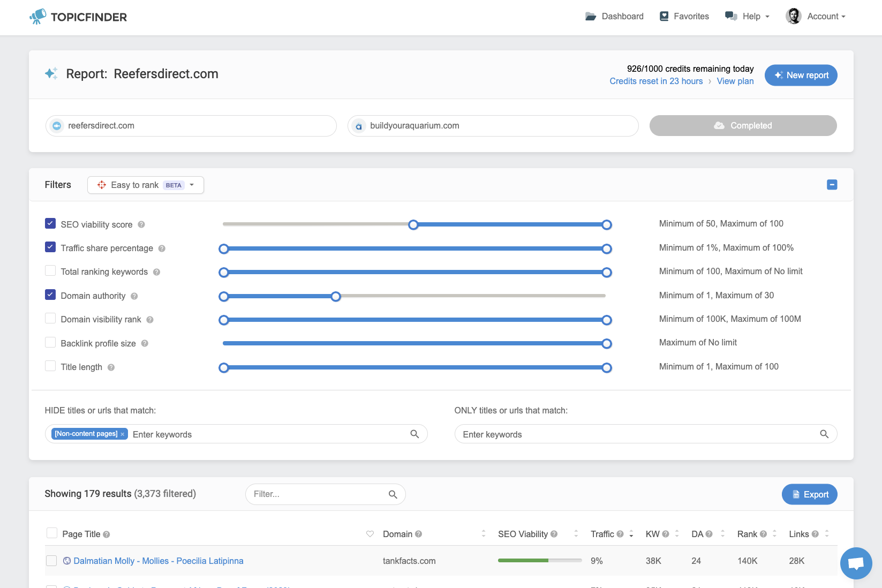Enable Total ranking keywords filter
882x588 pixels.
[50, 270]
